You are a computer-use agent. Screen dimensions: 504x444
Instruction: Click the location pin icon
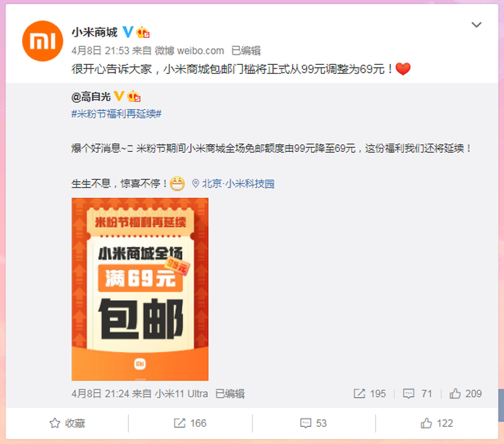pos(195,184)
